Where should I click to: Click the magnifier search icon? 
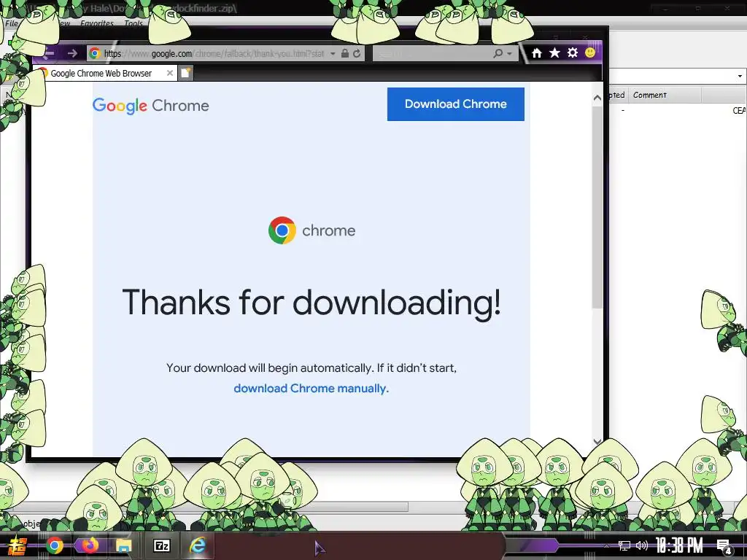pyautogui.click(x=498, y=53)
